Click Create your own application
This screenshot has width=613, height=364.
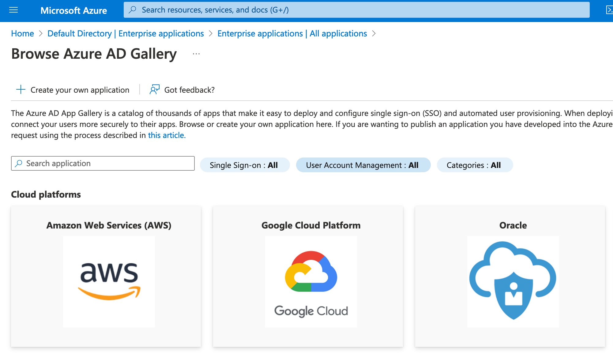(73, 90)
